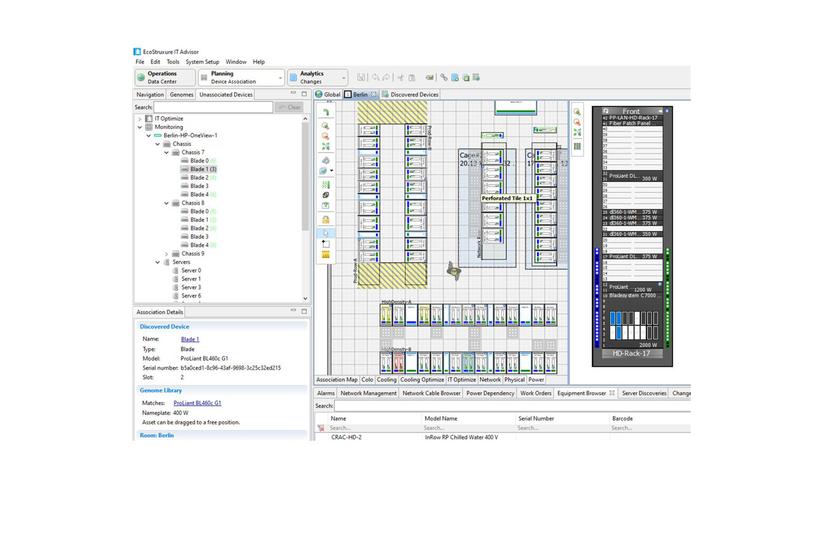Open the Work Orders tab

click(x=536, y=393)
